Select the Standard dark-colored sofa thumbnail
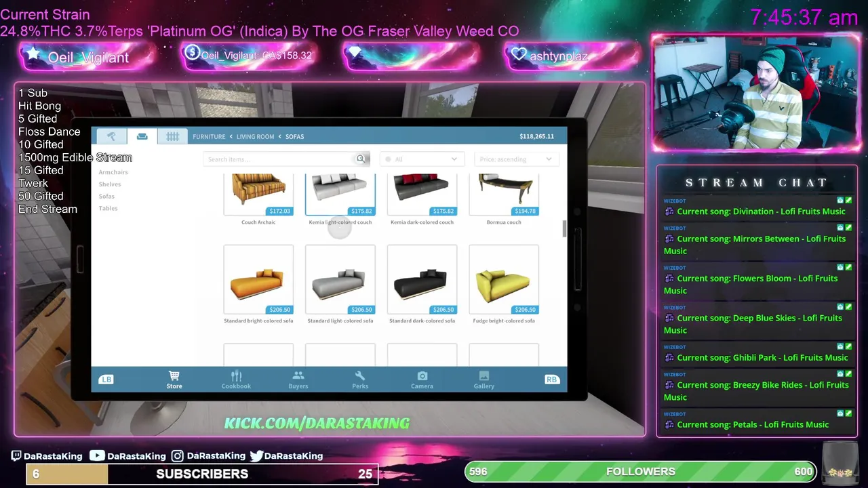868x488 pixels. [422, 280]
